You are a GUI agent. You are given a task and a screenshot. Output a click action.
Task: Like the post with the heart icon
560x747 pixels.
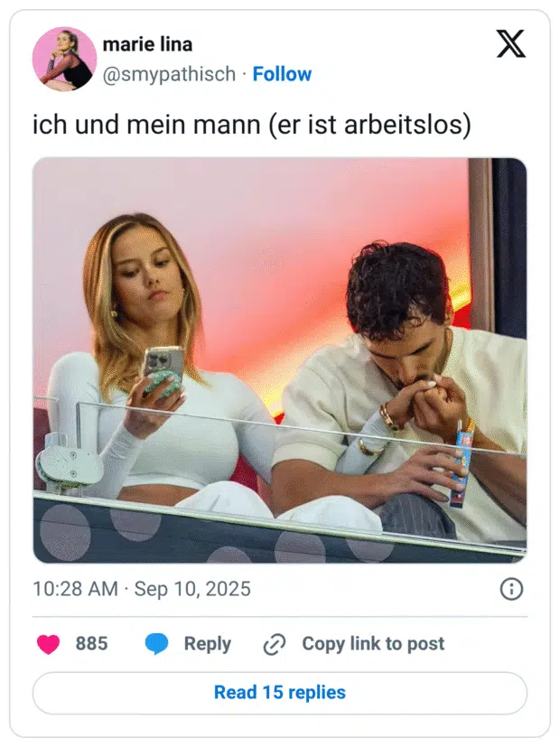click(x=48, y=644)
